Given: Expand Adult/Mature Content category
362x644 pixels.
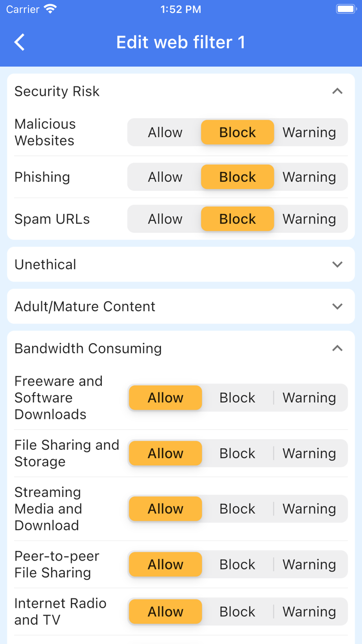Looking at the screenshot, I should point(338,306).
